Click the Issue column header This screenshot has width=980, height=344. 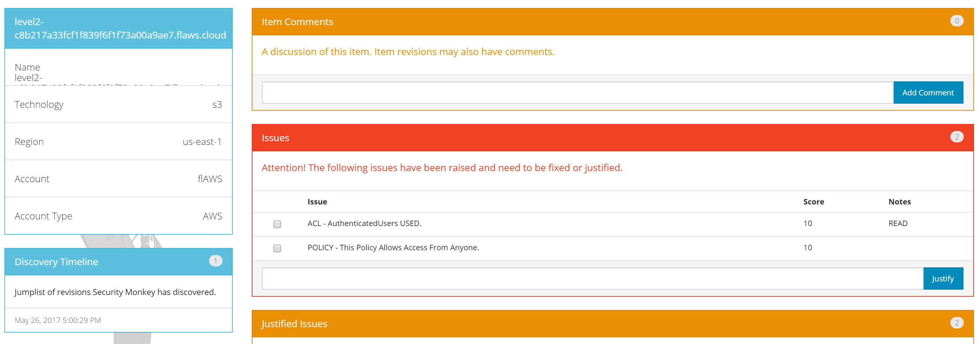point(317,202)
